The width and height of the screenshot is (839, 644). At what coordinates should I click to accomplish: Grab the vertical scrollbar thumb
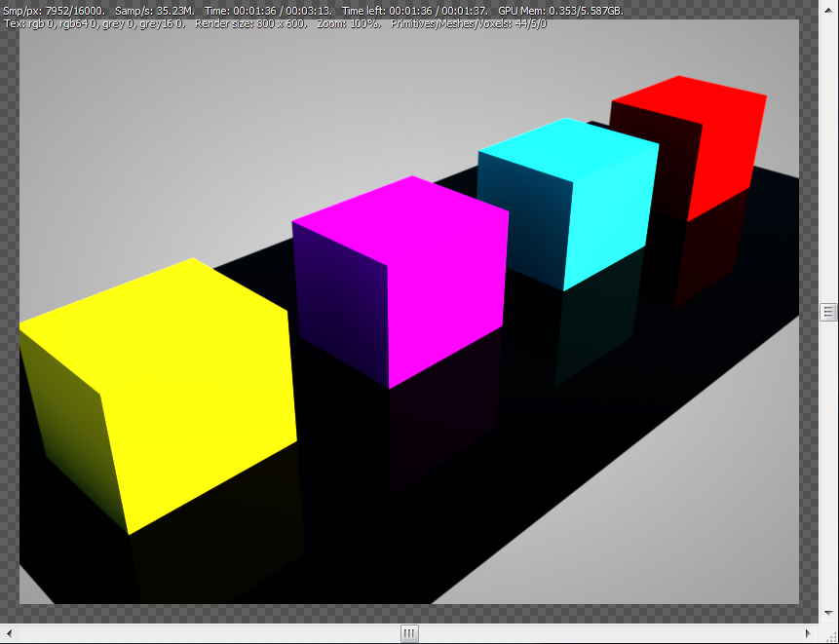click(x=828, y=312)
